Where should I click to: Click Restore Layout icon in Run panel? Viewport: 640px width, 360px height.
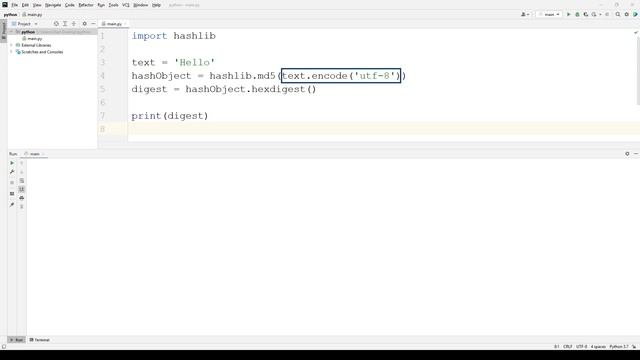(x=12, y=193)
